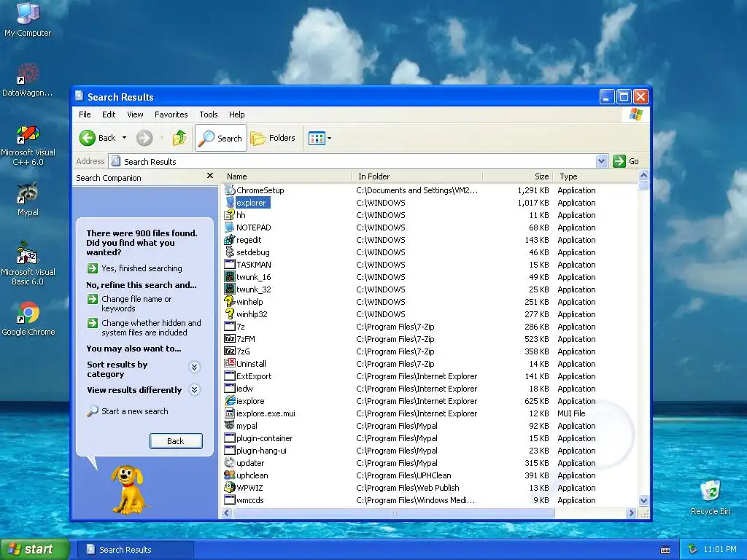Click the horizontal scrollbar right arrow
This screenshot has height=560, width=747.
631,513
